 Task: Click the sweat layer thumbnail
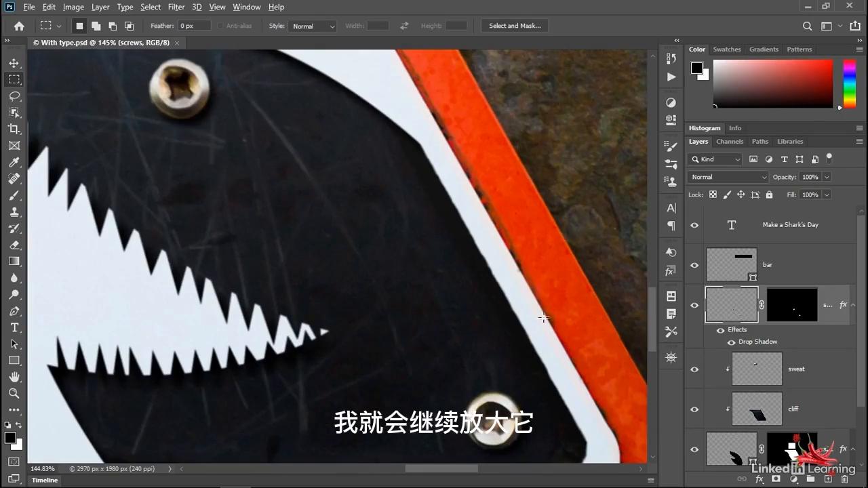click(756, 369)
